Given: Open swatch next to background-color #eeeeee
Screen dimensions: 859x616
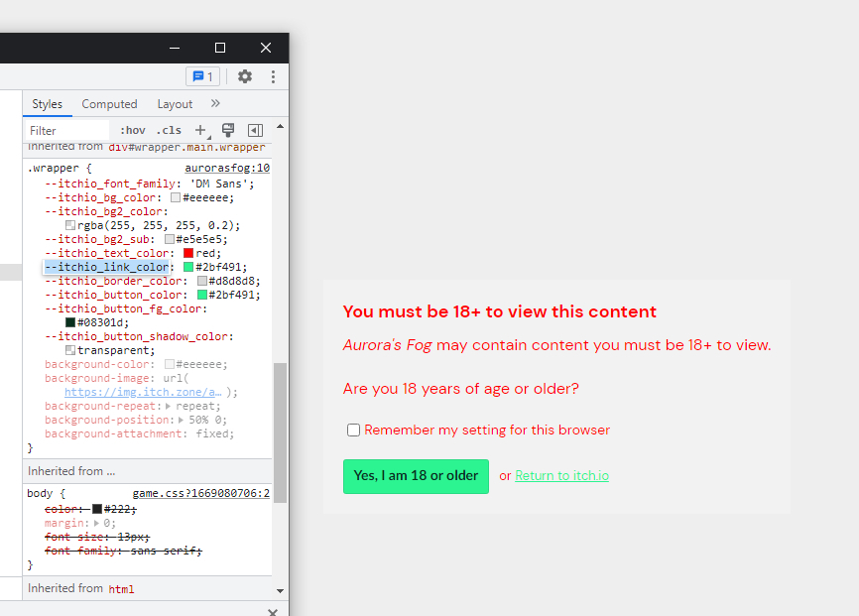Looking at the screenshot, I should click(x=170, y=364).
